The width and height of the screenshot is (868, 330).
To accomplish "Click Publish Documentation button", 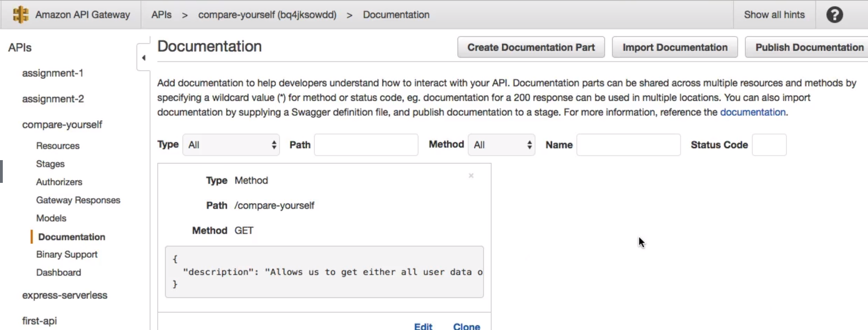I will pyautogui.click(x=807, y=47).
